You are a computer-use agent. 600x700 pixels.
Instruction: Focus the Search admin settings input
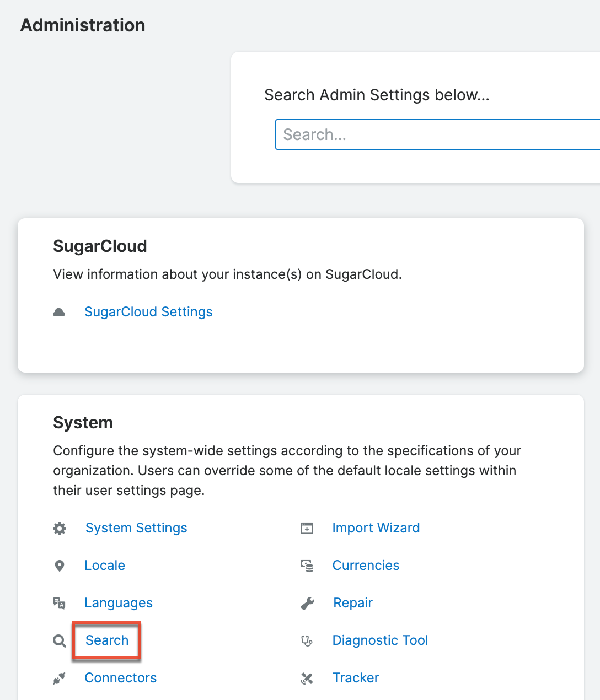tap(438, 134)
